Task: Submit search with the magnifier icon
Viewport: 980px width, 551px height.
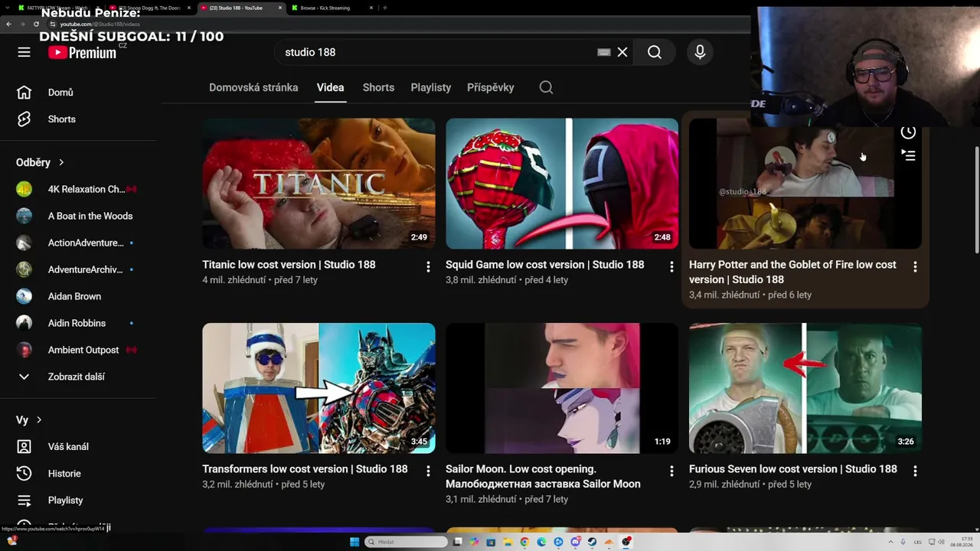Action: click(655, 52)
